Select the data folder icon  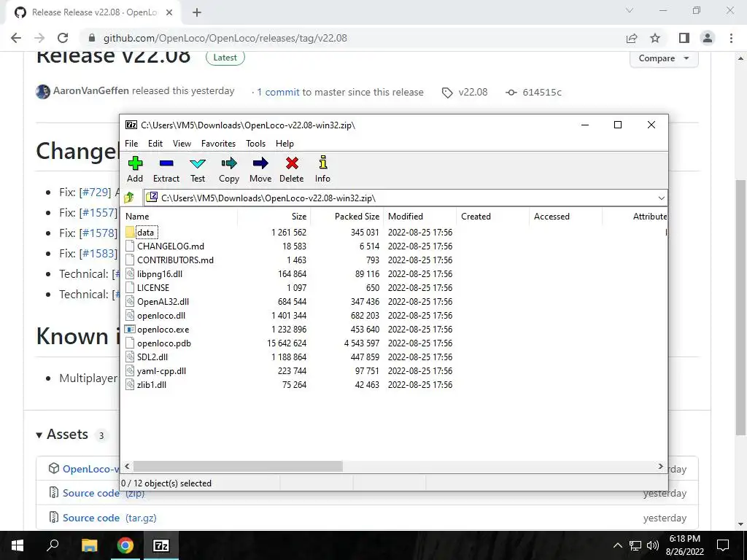tap(130, 233)
